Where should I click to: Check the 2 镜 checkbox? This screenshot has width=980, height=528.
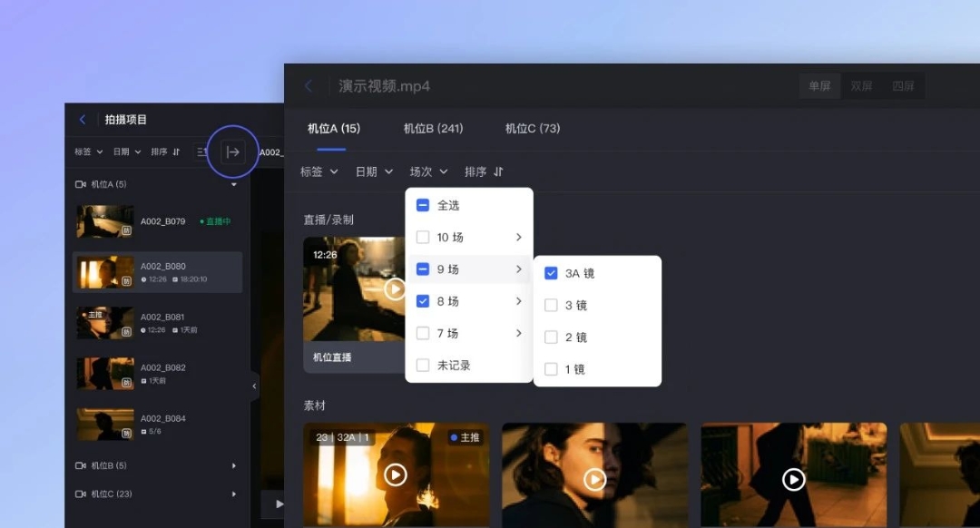tap(551, 337)
